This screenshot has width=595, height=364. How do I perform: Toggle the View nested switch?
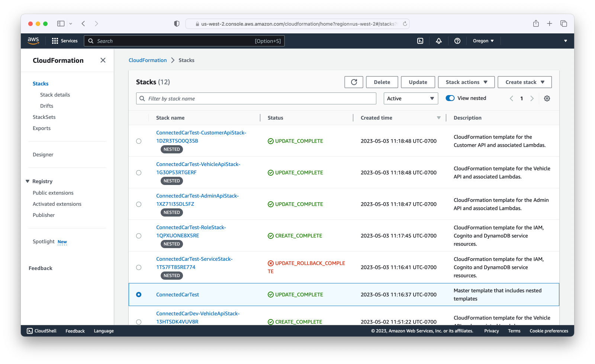450,98
